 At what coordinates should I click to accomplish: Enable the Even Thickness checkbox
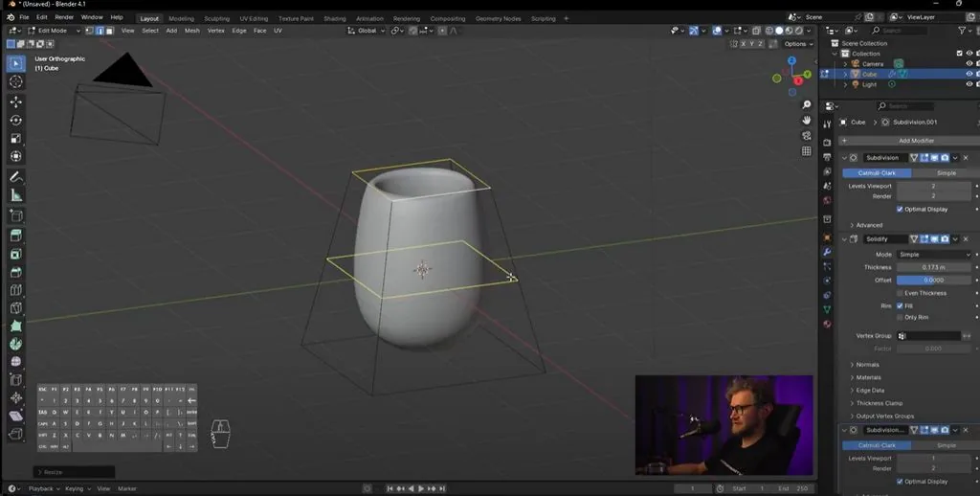pos(900,293)
